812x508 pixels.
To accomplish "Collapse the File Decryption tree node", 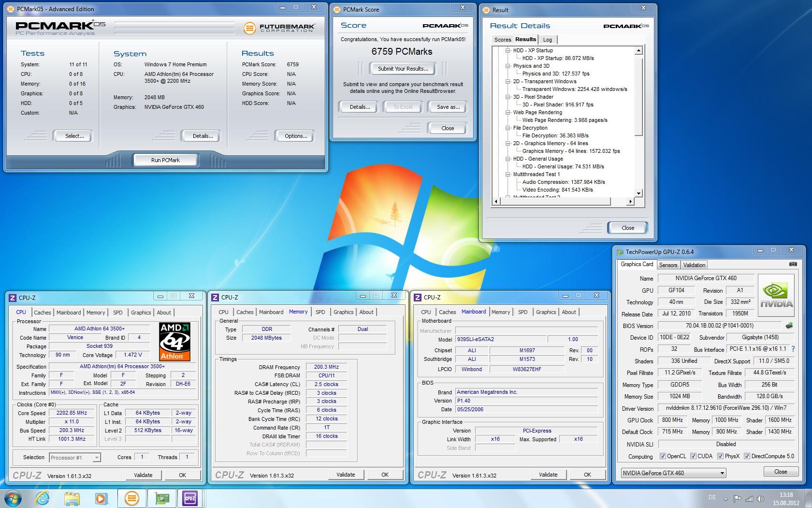I will (x=508, y=128).
